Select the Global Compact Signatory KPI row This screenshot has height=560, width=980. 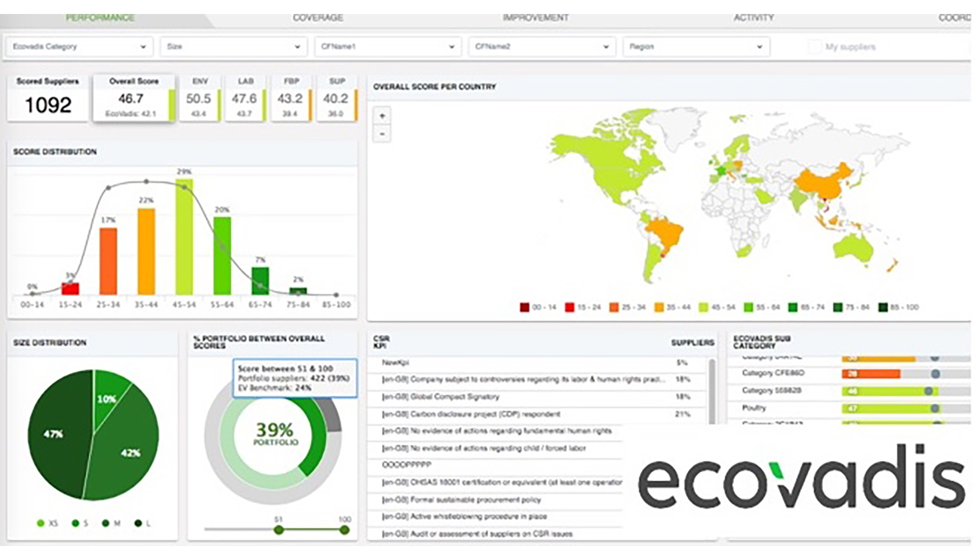coord(536,396)
